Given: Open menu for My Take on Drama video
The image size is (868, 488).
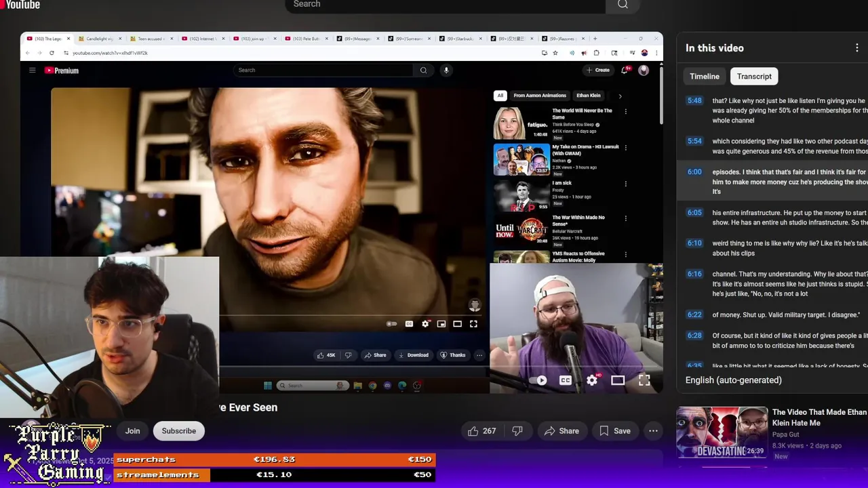Looking at the screenshot, I should tap(625, 147).
